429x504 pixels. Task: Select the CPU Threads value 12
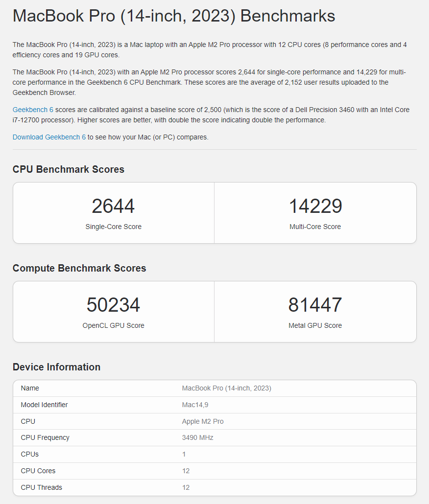(186, 487)
